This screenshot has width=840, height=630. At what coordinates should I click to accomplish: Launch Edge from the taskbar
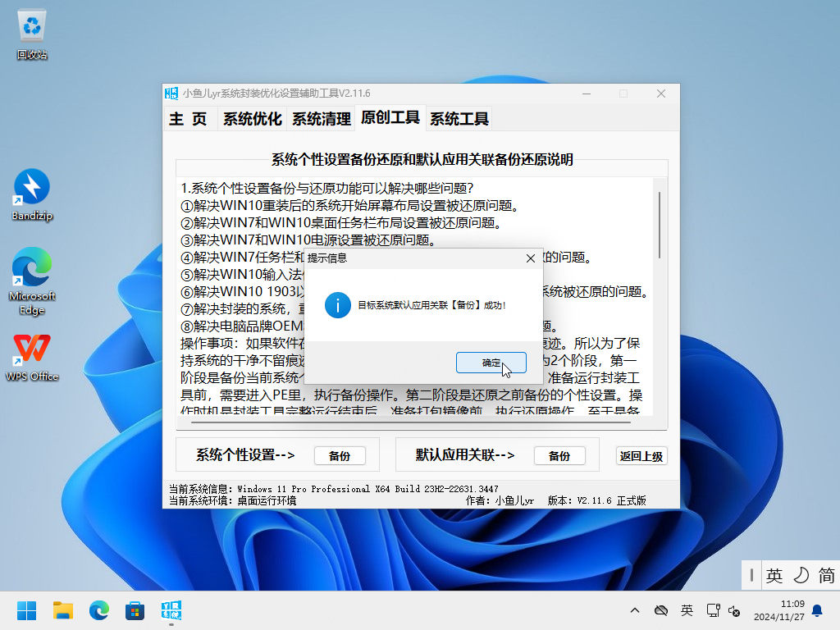(x=98, y=610)
